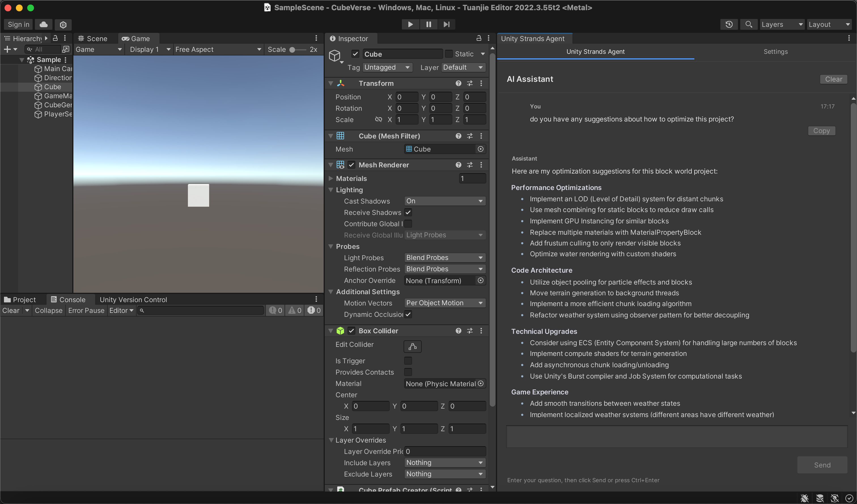Open Transform component help icon
Image resolution: width=857 pixels, height=504 pixels.
point(458,83)
